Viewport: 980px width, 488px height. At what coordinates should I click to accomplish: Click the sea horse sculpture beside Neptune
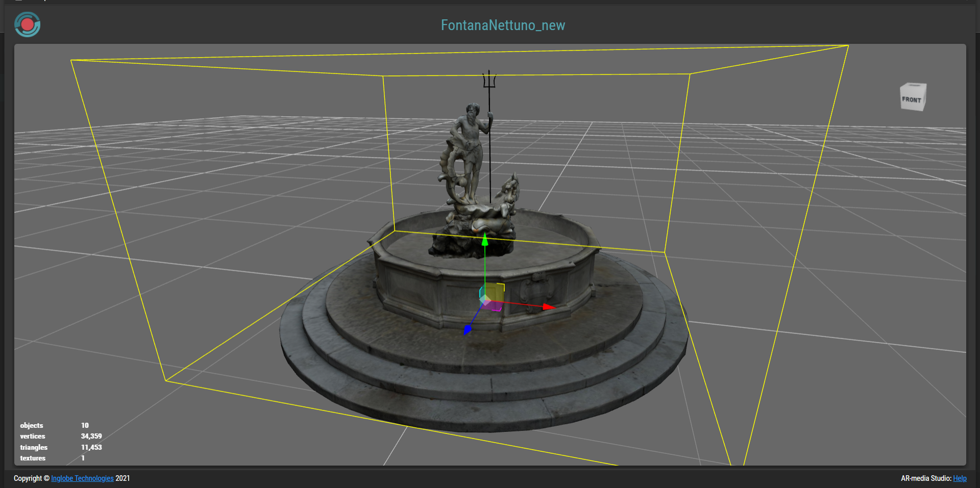coord(508,196)
